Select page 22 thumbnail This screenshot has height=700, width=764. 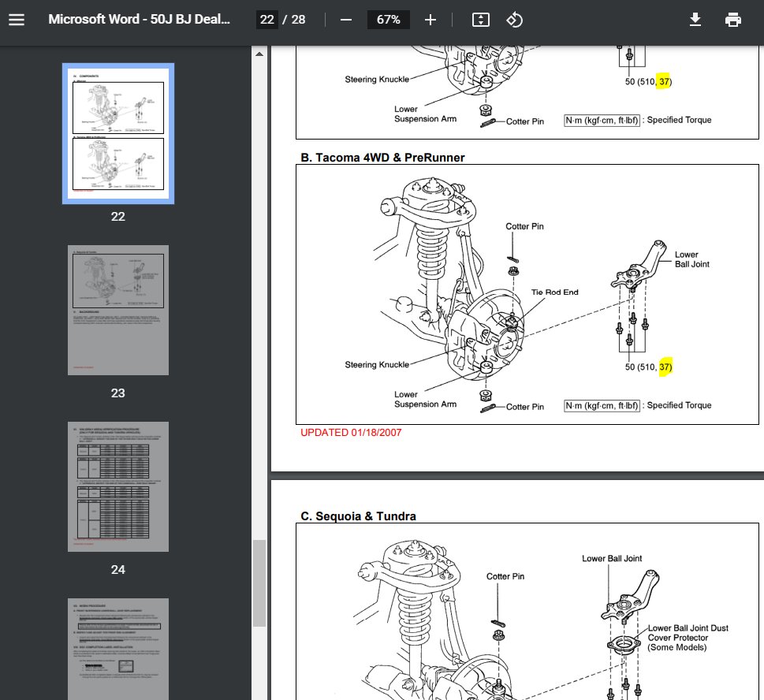pos(118,133)
